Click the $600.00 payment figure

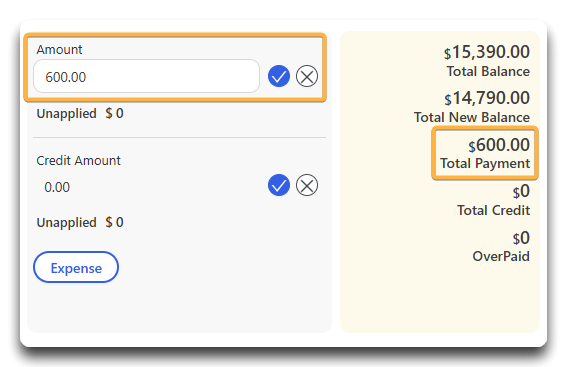point(499,145)
